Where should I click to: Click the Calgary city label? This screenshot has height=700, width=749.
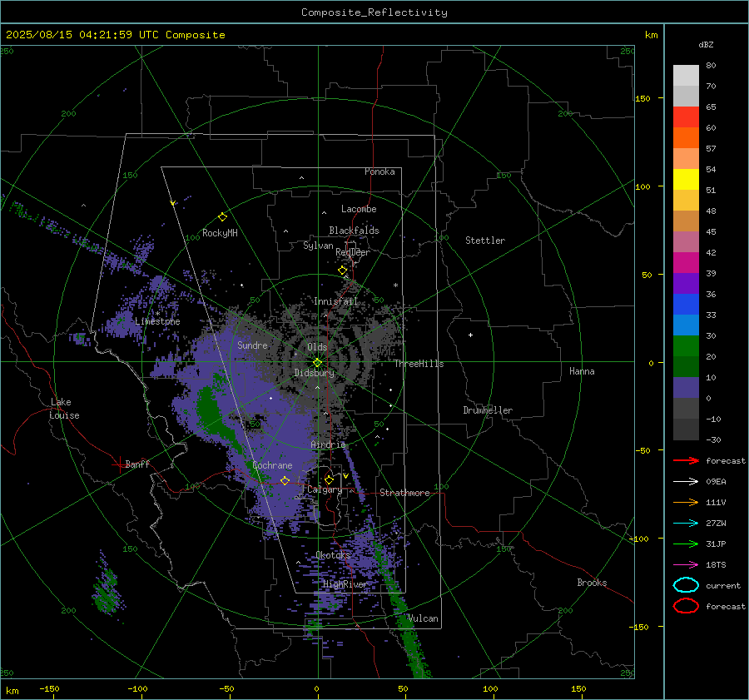tap(325, 489)
